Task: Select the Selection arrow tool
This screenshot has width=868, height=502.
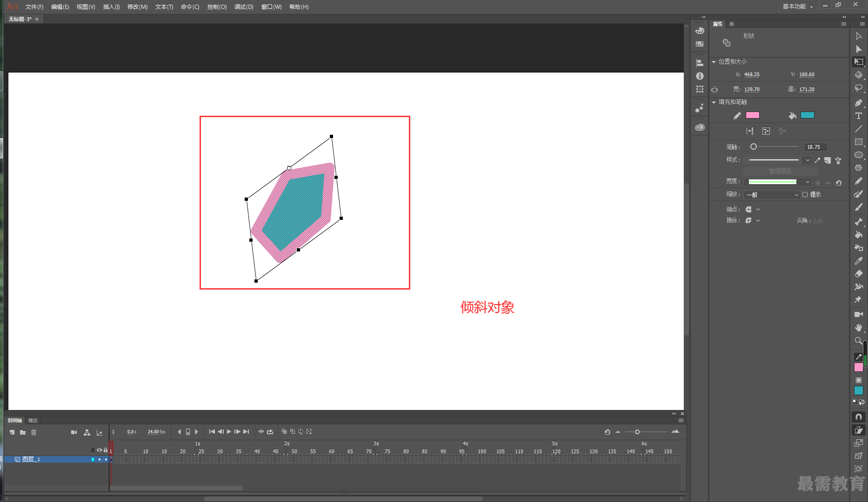Action: (x=859, y=36)
